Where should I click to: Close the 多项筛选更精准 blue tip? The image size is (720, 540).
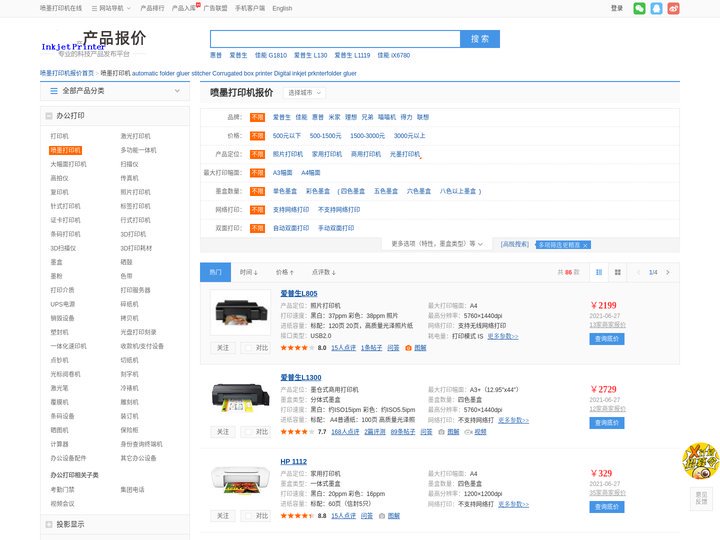[585, 245]
